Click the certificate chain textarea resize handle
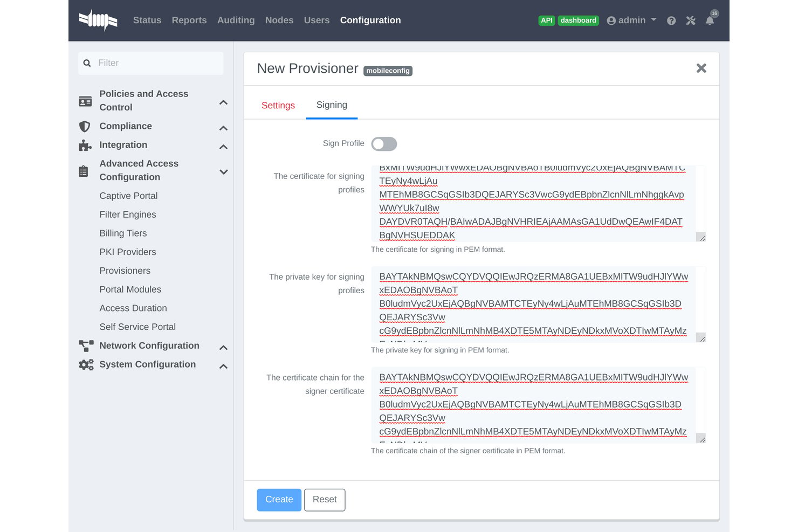Screen dimensions: 798x532 (x=701, y=438)
